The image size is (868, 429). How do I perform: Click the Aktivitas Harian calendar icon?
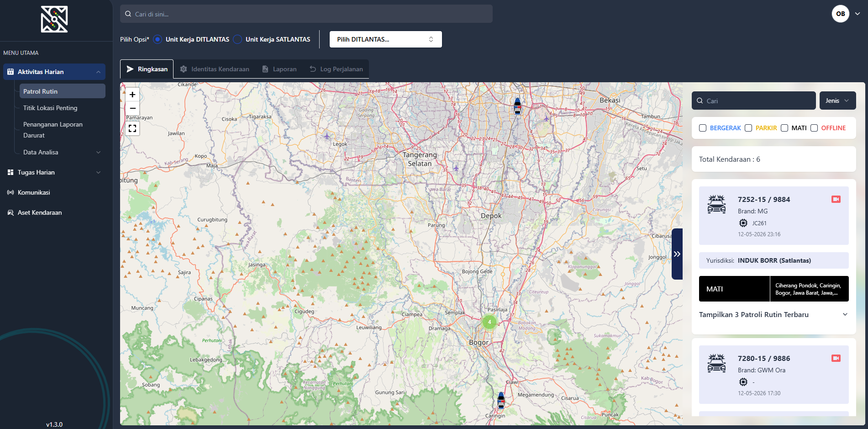click(11, 72)
